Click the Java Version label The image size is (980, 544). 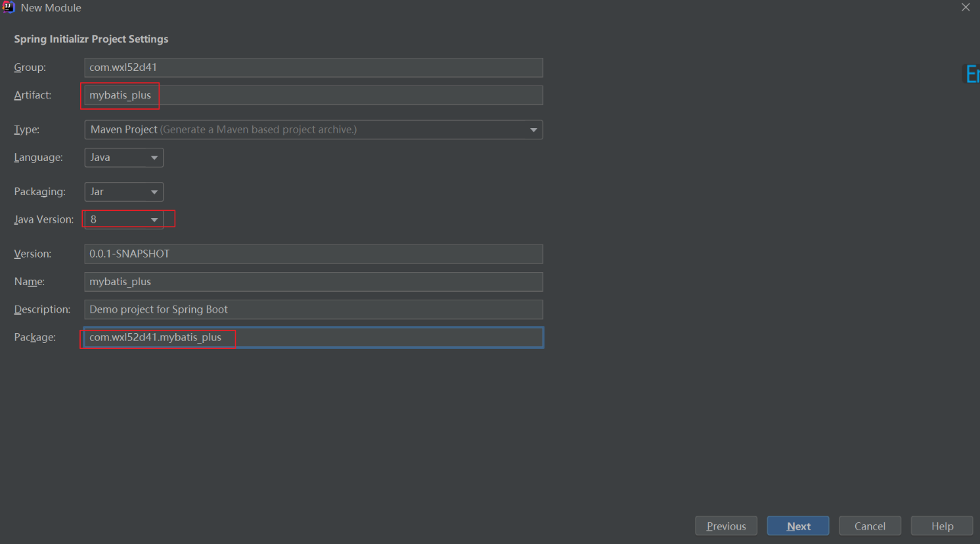point(43,219)
